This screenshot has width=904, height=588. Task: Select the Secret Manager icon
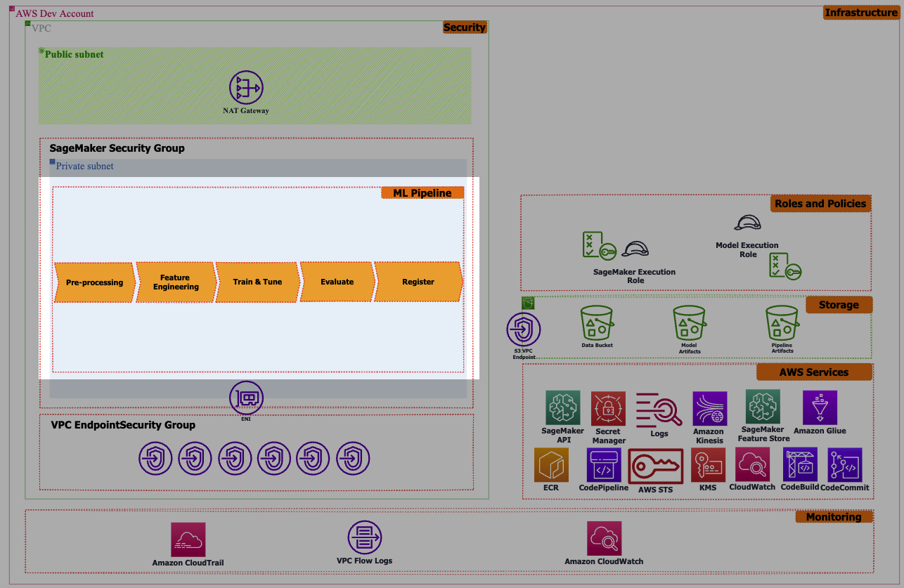pos(608,410)
